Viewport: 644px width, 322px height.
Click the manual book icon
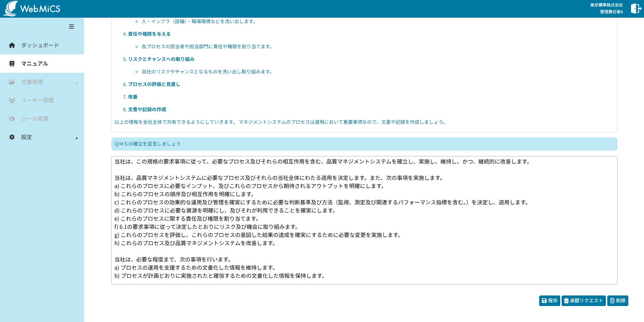12,64
